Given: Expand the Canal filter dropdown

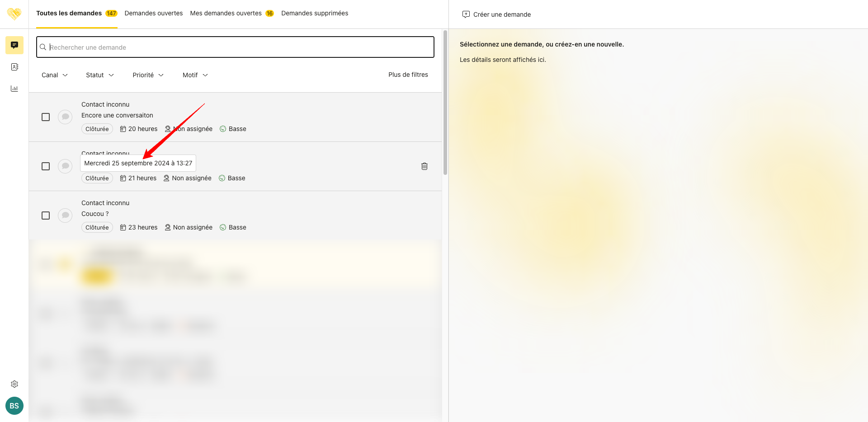Looking at the screenshot, I should coord(55,75).
